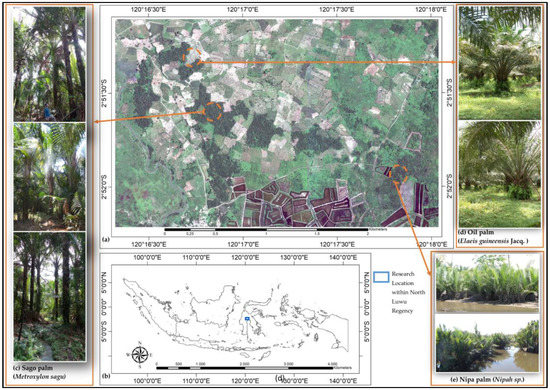Viewport: 550px width, 390px height.
Task: Open the middle sago palm photo
Action: pos(49,176)
